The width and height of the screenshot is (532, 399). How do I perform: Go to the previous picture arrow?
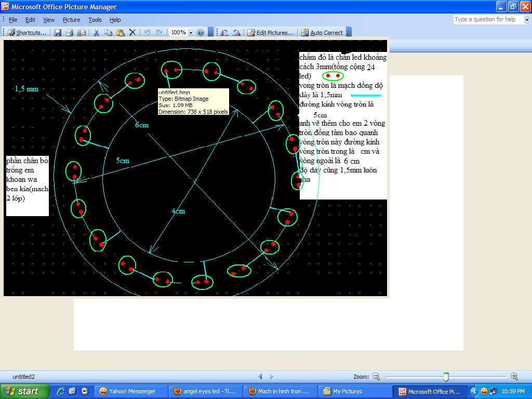click(x=261, y=377)
